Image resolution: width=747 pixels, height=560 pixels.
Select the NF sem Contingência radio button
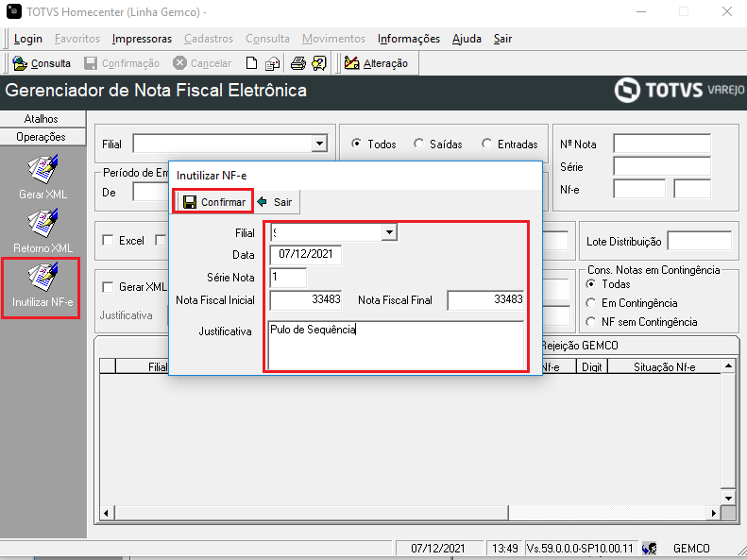[x=591, y=322]
